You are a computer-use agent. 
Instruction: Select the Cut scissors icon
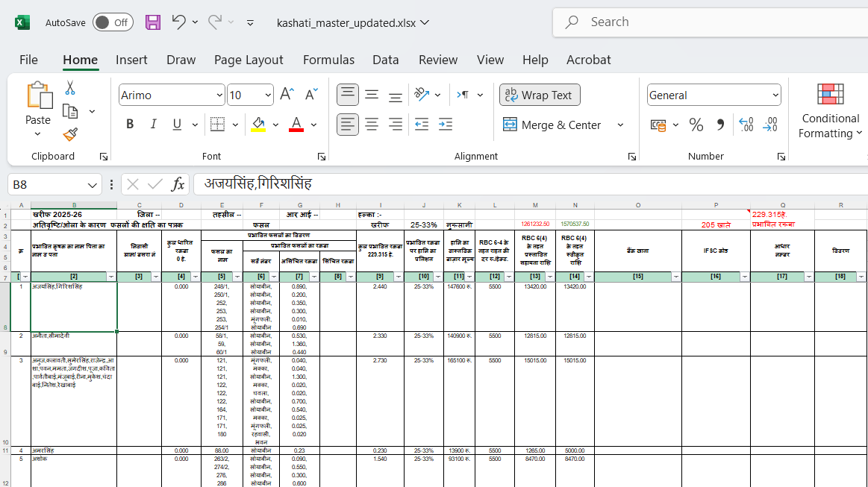(x=70, y=88)
